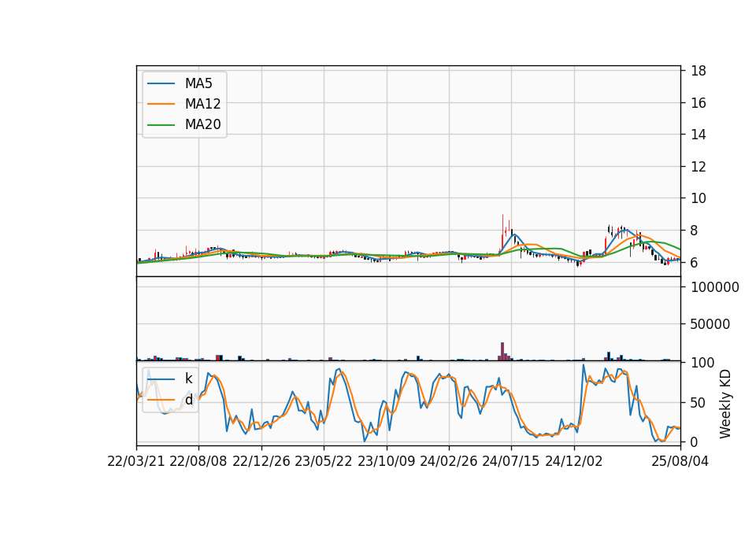Click the price axis value 16
756x543 pixels.
[699, 102]
